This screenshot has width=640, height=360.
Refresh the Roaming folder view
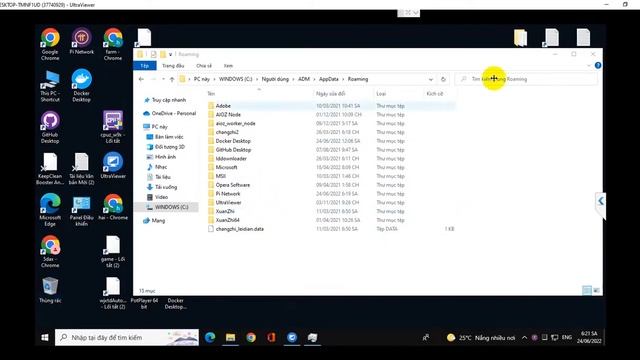pyautogui.click(x=443, y=79)
